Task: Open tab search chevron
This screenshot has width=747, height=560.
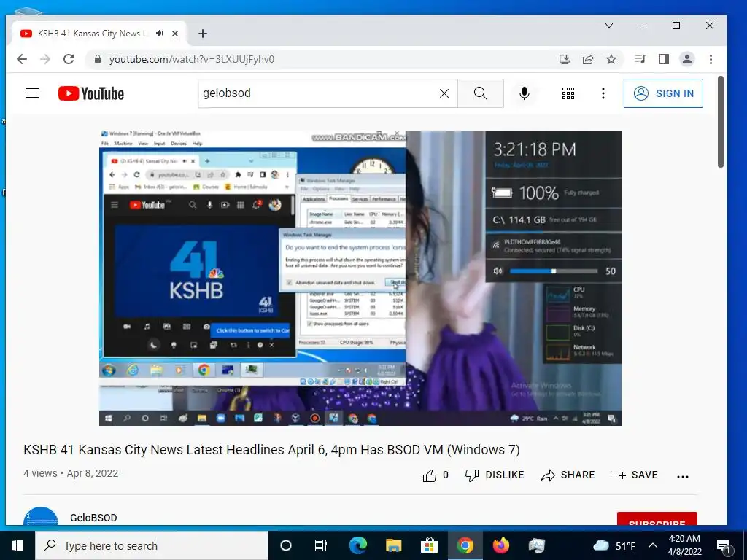Action: point(609,26)
